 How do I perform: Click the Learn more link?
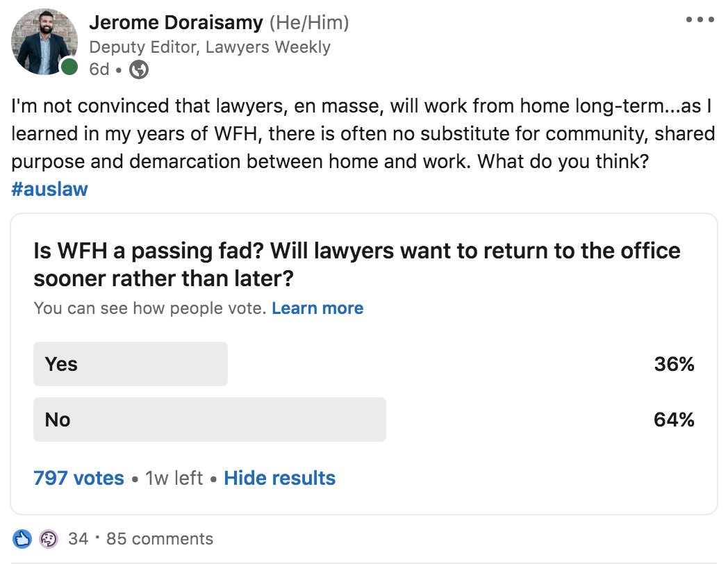pyautogui.click(x=317, y=308)
